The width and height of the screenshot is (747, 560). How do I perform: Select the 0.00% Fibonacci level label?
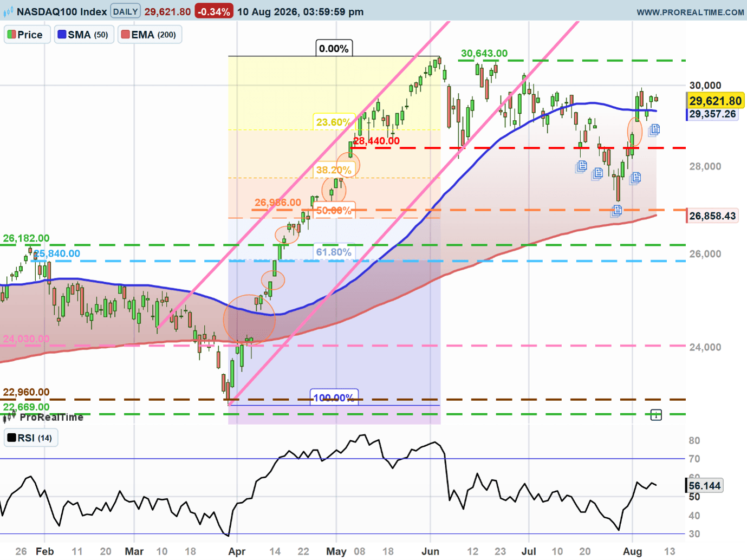coord(334,49)
